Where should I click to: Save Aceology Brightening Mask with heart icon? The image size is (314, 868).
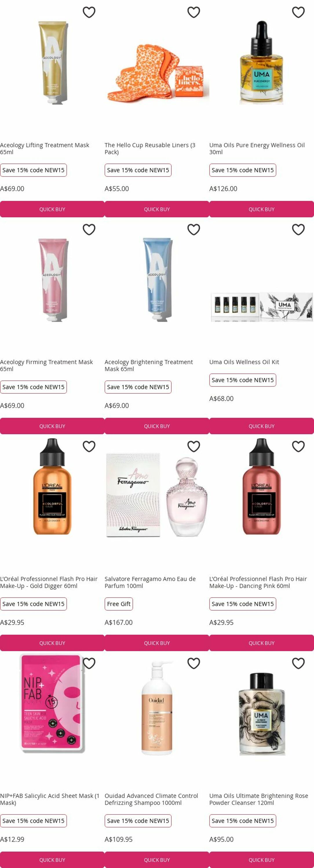click(x=193, y=229)
